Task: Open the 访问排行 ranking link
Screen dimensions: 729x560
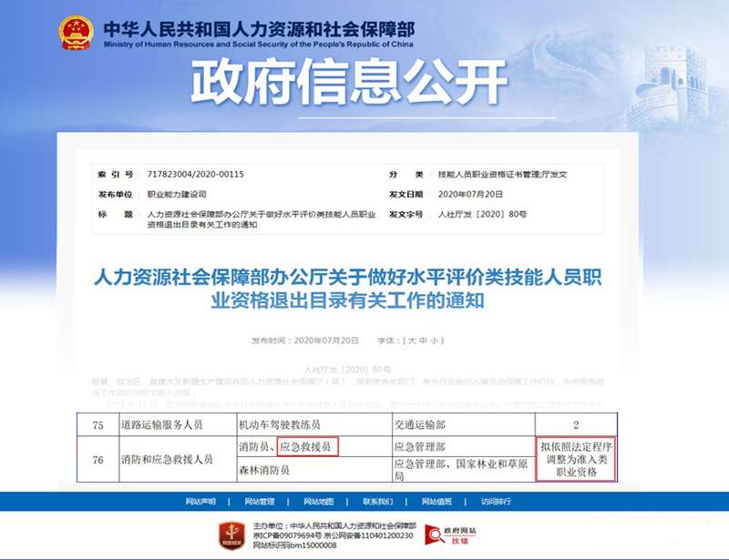Action: 496,502
